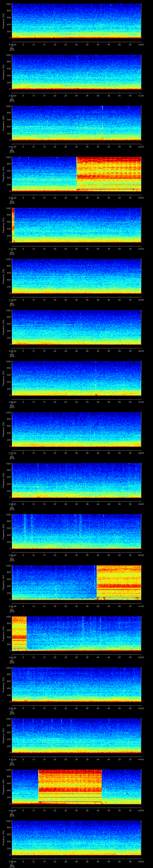The image size is (153, 868).
Task: Click the spectrogram panel starting at 3:41:00
Action: point(76,633)
